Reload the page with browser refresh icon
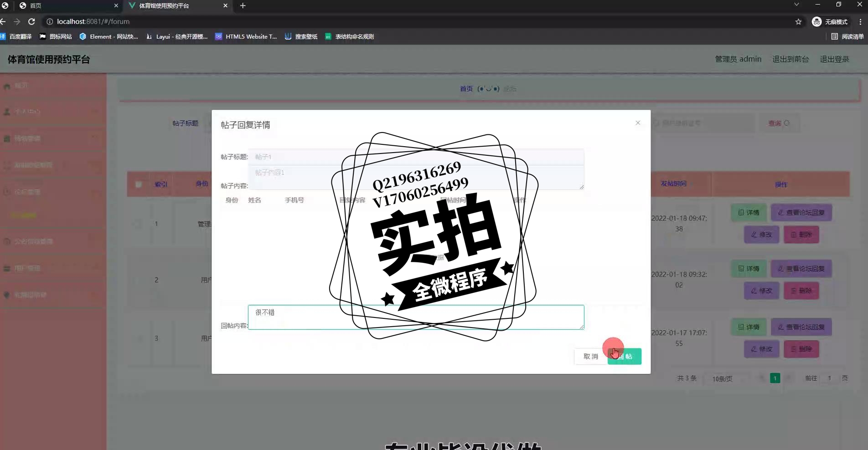Viewport: 868px width, 450px height. [31, 21]
